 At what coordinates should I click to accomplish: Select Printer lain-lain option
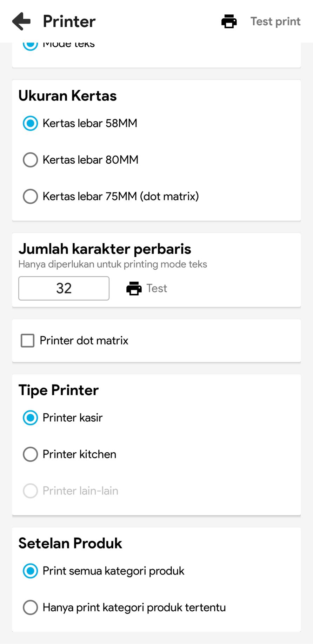point(31,491)
